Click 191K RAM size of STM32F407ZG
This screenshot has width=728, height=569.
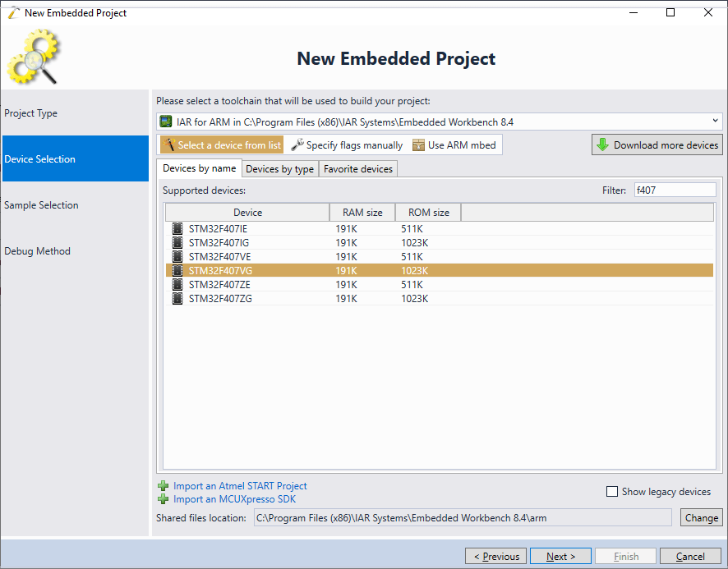347,298
